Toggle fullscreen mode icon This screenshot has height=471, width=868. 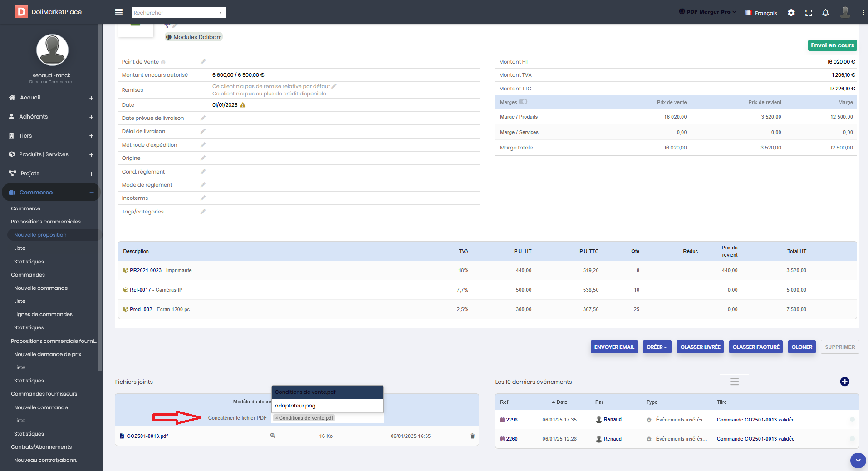pyautogui.click(x=809, y=13)
